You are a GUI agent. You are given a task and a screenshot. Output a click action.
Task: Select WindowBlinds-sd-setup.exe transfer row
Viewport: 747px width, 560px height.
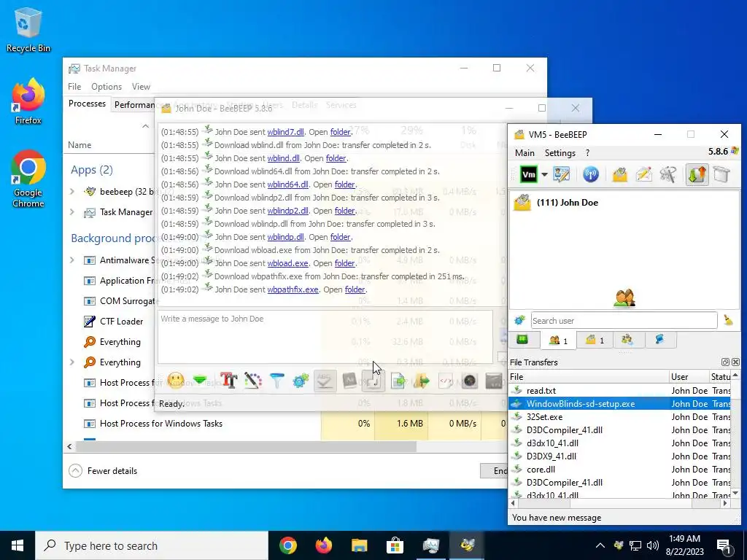pos(620,404)
